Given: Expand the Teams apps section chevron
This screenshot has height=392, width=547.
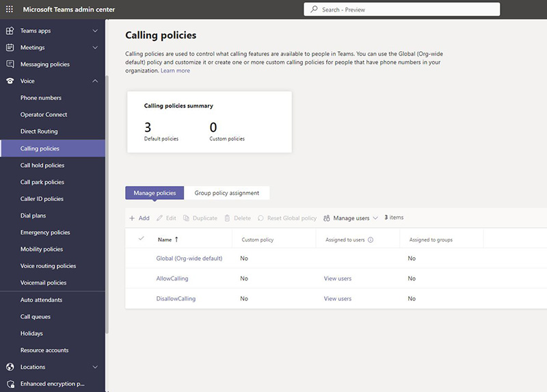Looking at the screenshot, I should [x=95, y=31].
